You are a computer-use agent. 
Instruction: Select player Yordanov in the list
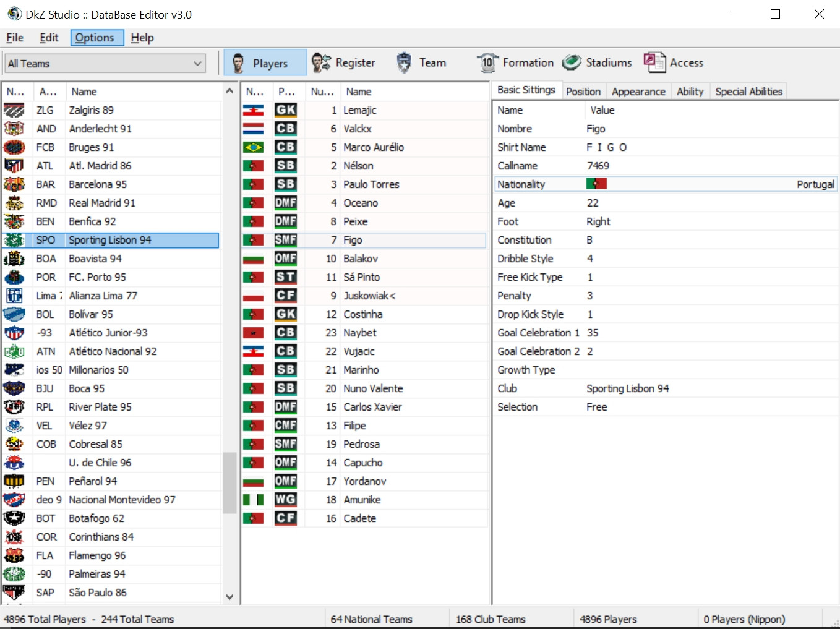[x=364, y=481]
